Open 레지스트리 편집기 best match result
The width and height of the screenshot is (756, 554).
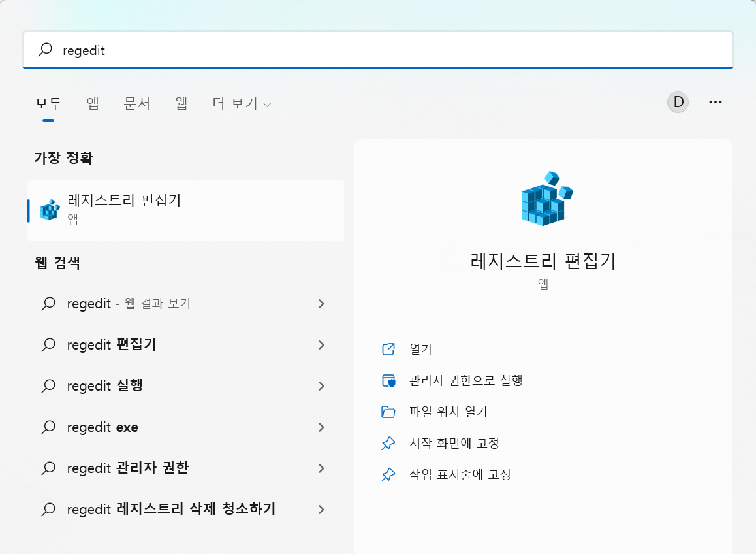[x=185, y=210]
